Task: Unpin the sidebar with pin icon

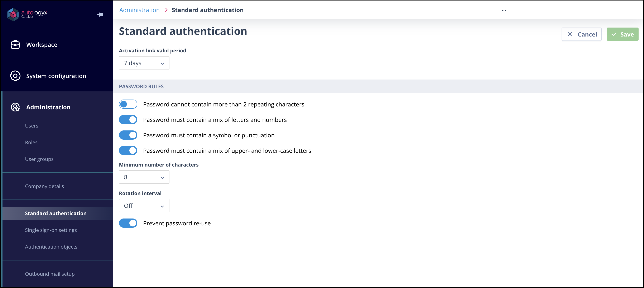Action: tap(100, 14)
